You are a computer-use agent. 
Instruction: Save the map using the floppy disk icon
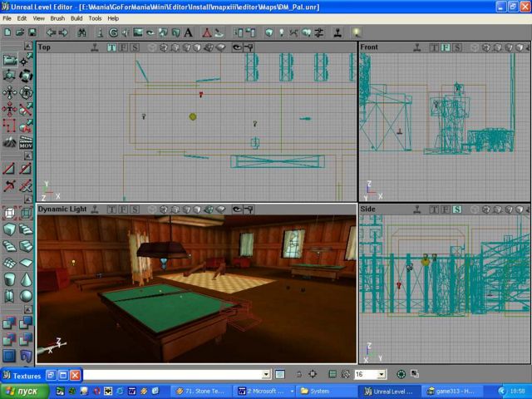point(32,32)
